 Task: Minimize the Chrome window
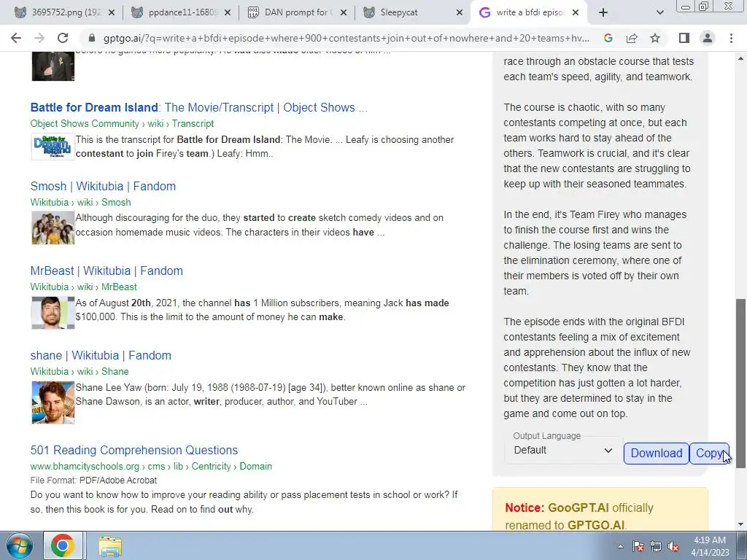(686, 6)
